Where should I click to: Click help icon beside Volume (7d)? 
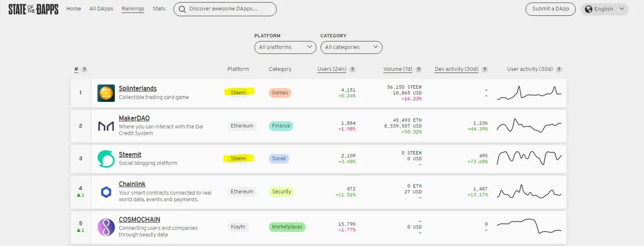tap(419, 70)
